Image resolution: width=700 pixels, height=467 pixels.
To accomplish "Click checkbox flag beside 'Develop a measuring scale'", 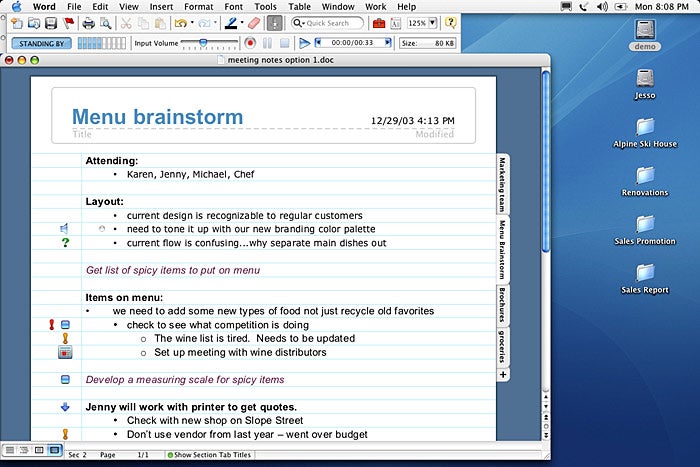I will pos(65,379).
